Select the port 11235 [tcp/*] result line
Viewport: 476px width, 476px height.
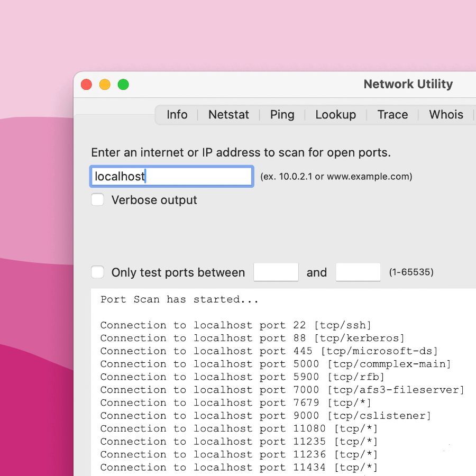point(239,442)
